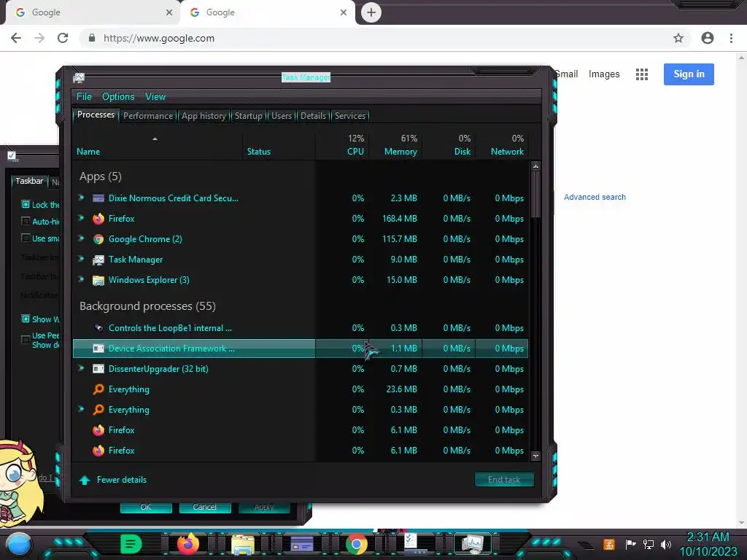Expand the Everything entry using 0.3 MB
The width and height of the screenshot is (747, 560).
[81, 409]
